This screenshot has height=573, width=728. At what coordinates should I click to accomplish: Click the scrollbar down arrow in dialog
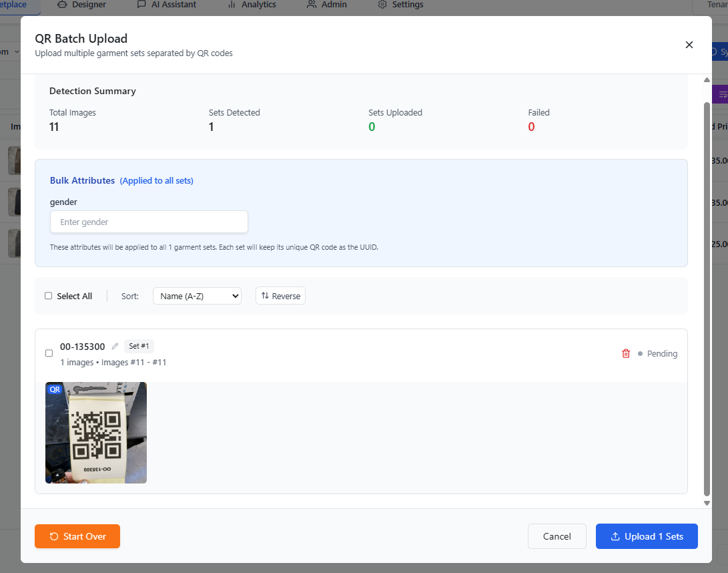point(707,503)
